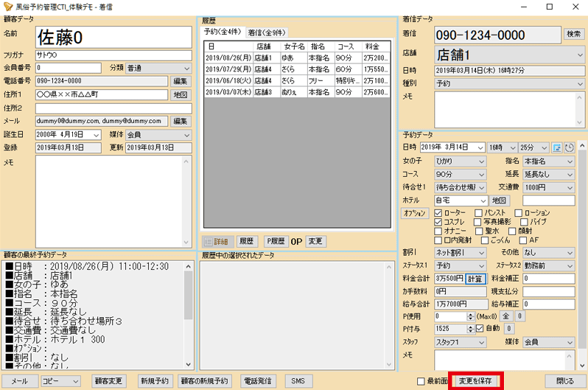Click the clock icon in reservation data
This screenshot has width=588, height=390.
[569, 147]
